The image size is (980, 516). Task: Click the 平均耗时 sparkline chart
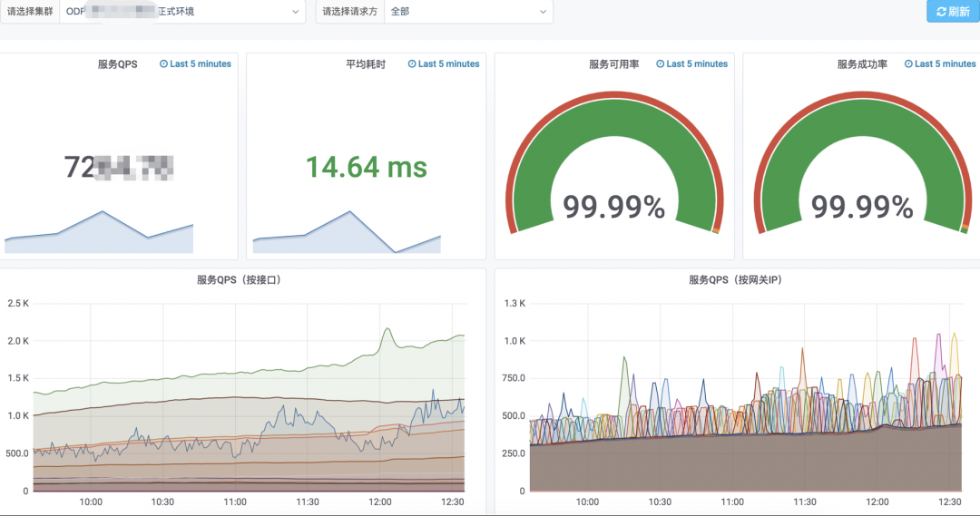[x=347, y=232]
